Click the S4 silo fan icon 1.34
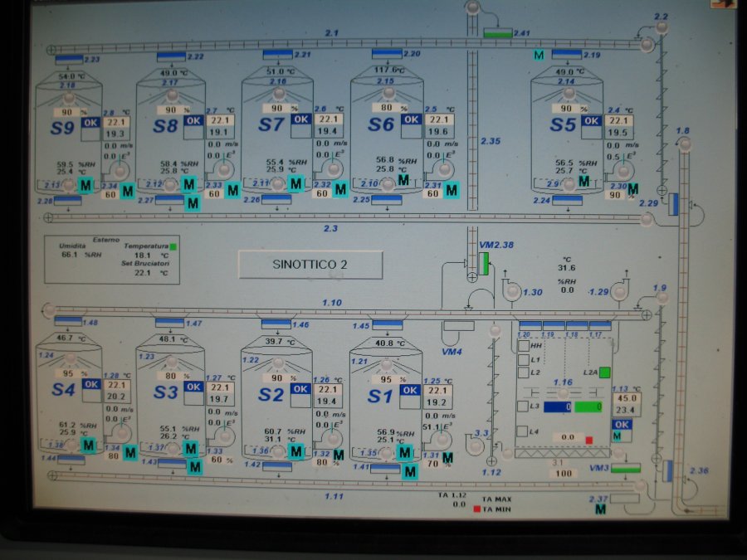The image size is (747, 560). 122,433
